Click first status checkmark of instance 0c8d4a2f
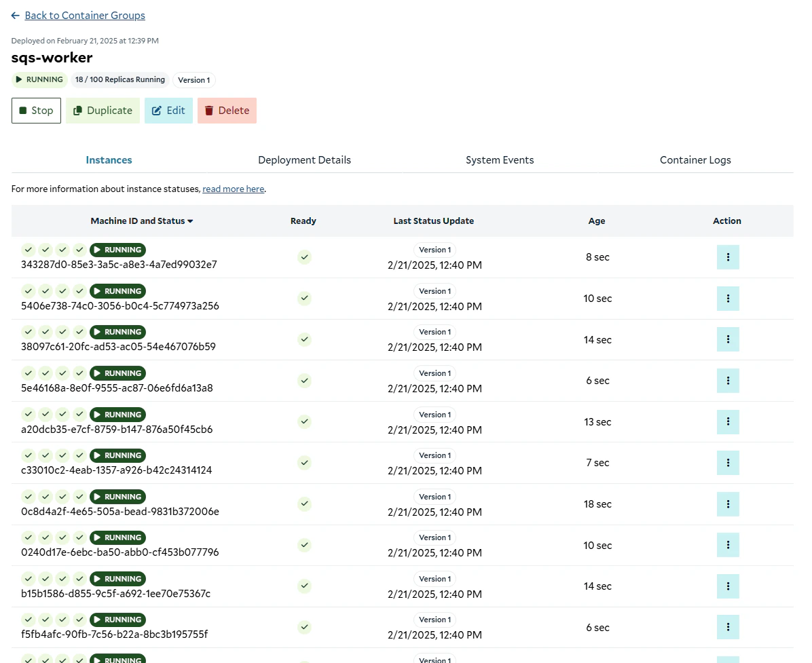Image resolution: width=812 pixels, height=663 pixels. click(29, 497)
